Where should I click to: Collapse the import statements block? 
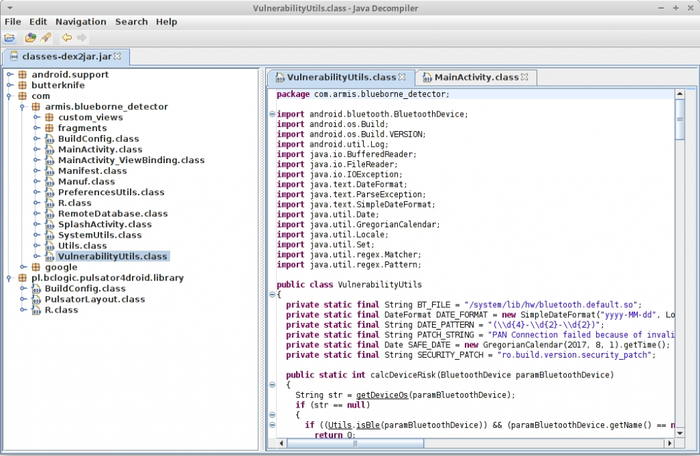[x=272, y=114]
